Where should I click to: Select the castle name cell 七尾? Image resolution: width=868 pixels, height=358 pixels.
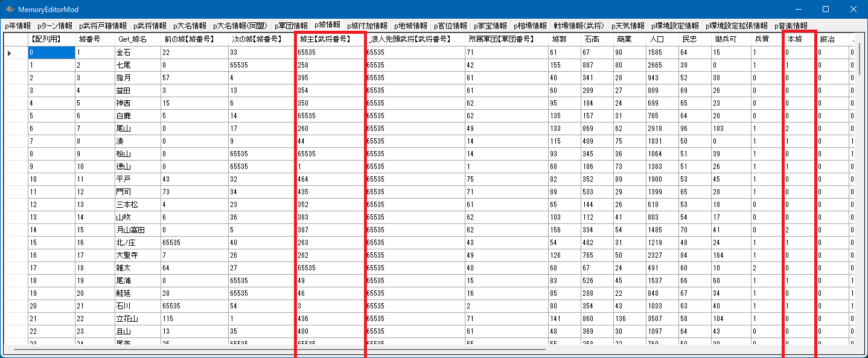tap(137, 65)
